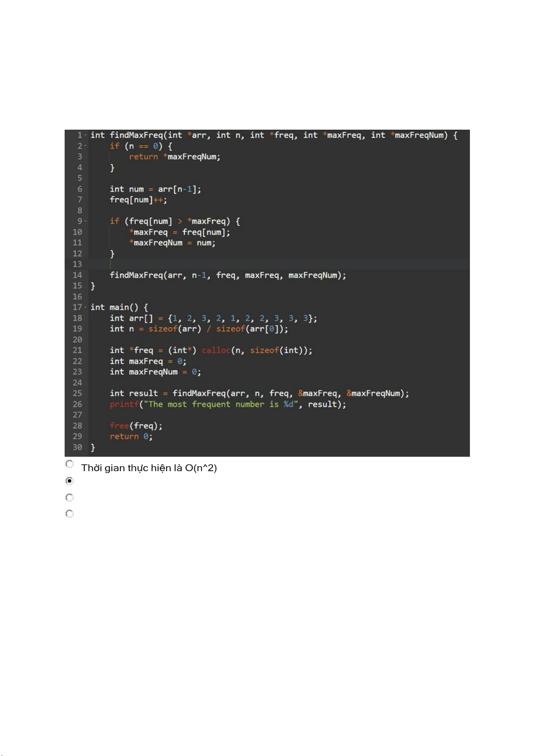
Task: Click the answer text 'Thời gian thực hiện là O(n^2)'
Action: 149,468
